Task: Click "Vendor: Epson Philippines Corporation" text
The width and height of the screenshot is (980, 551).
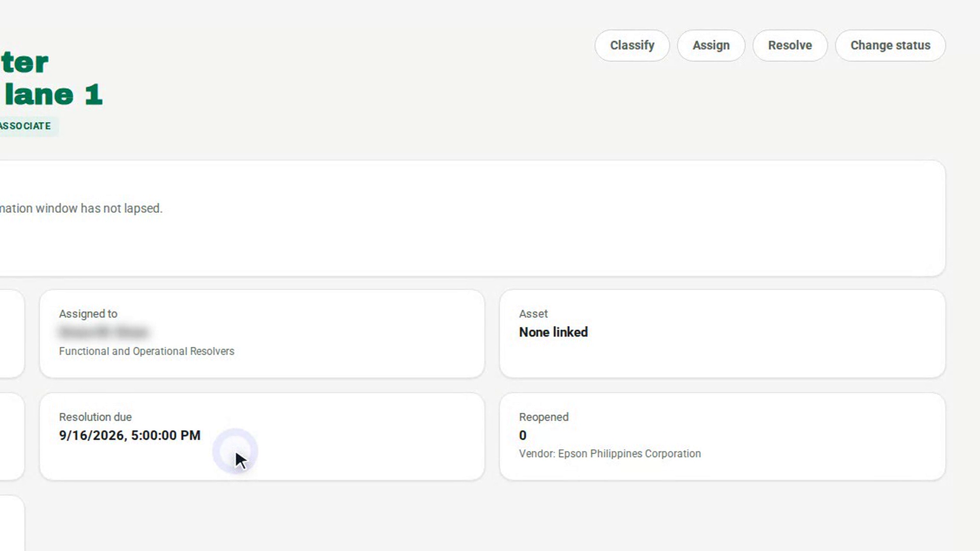Action: point(610,454)
